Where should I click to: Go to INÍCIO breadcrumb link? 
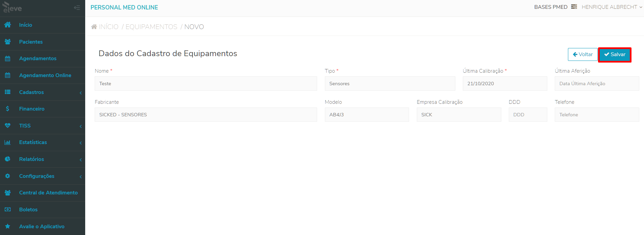pyautogui.click(x=109, y=27)
